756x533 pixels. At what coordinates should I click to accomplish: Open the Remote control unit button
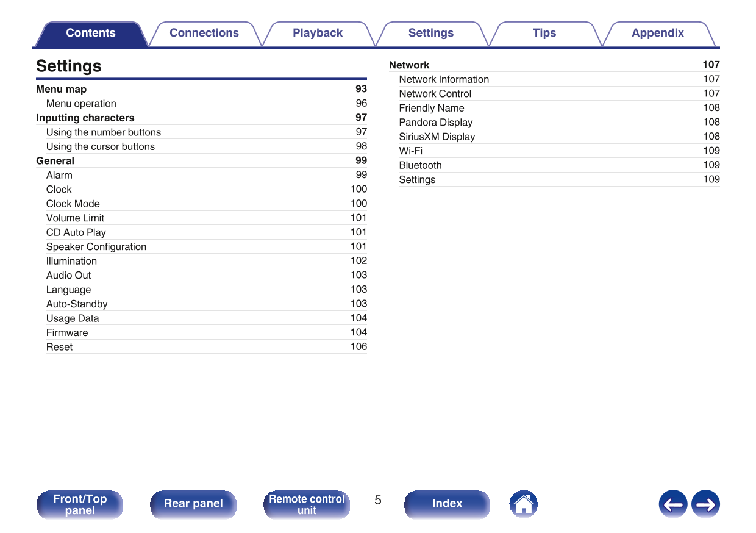click(x=307, y=504)
